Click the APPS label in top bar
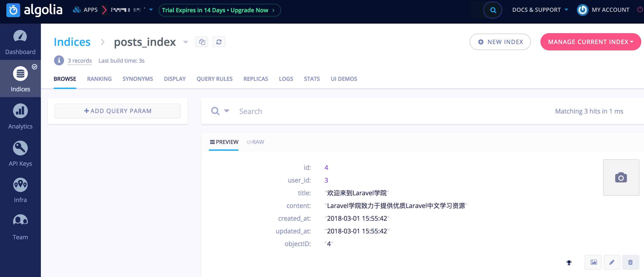 point(91,10)
